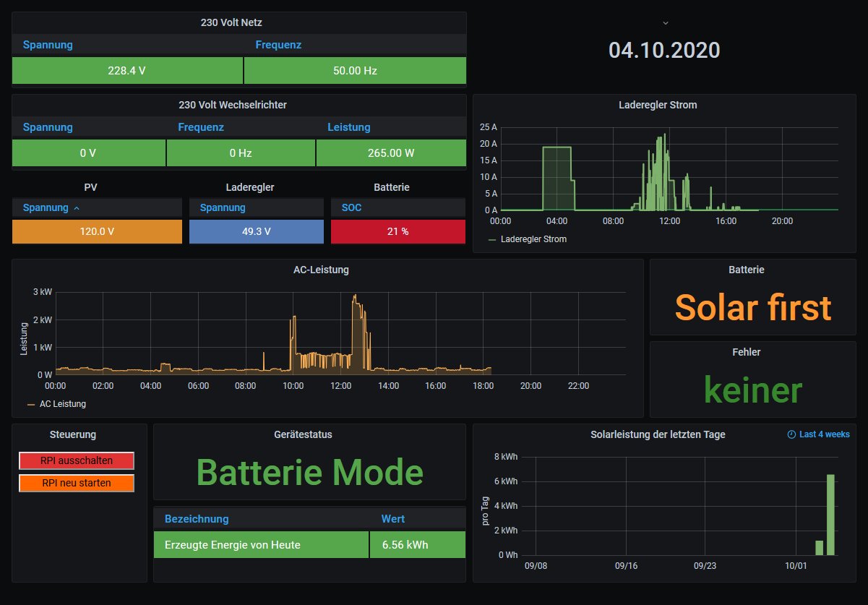Sort by Leistung column in Wechselrichter table
Viewport: 868px width, 605px height.
[x=348, y=127]
